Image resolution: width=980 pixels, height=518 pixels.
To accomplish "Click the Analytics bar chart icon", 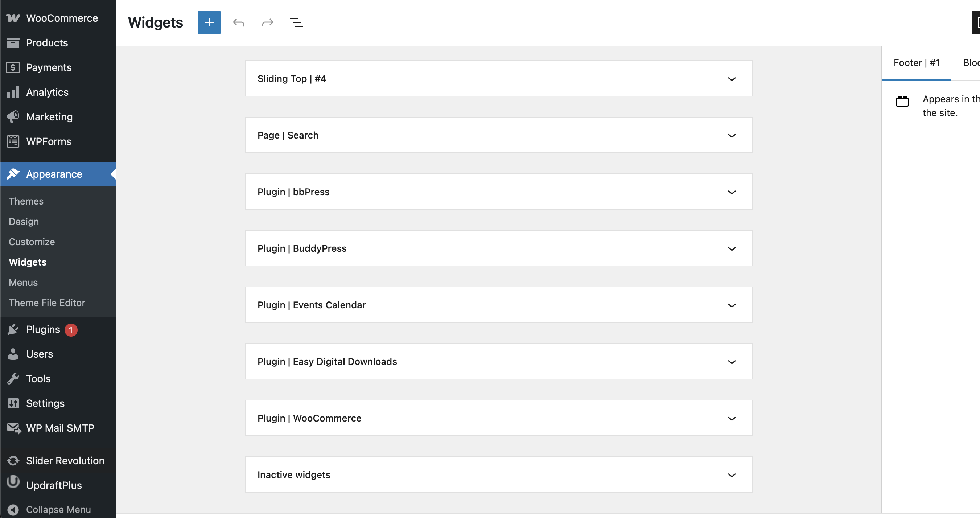I will 13,92.
